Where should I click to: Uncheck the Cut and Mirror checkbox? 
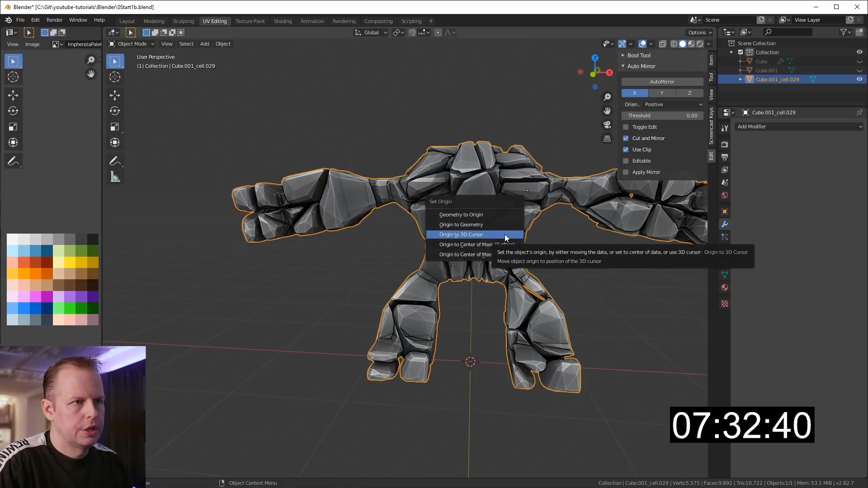click(626, 138)
